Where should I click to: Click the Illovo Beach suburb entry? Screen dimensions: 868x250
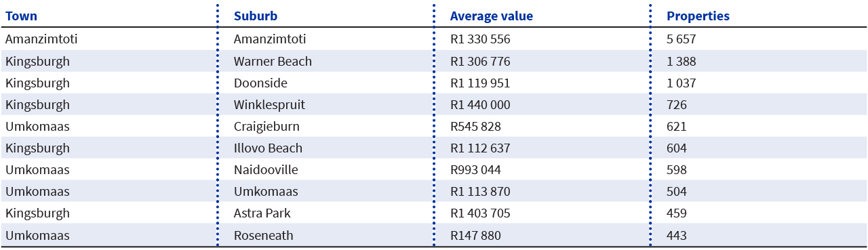click(x=268, y=148)
